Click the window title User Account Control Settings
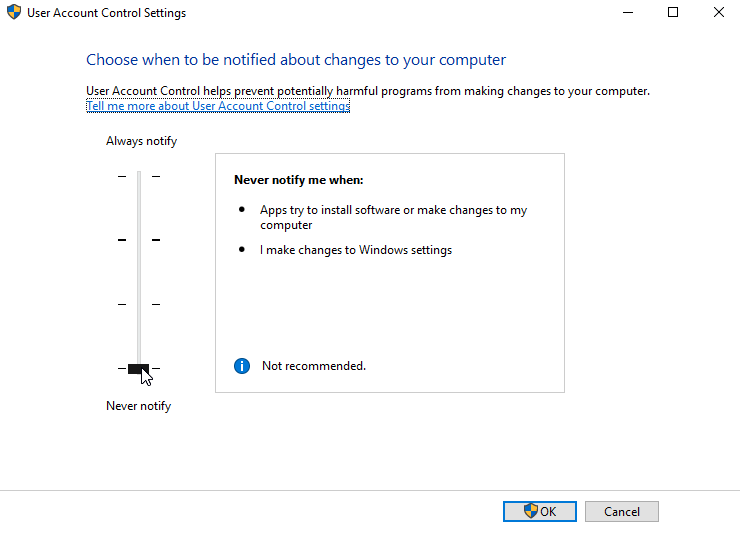This screenshot has width=740, height=544. pyautogui.click(x=107, y=13)
